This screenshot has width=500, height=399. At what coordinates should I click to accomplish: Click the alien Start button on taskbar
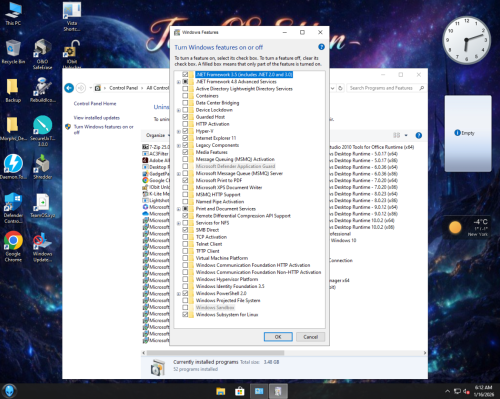click(x=9, y=391)
